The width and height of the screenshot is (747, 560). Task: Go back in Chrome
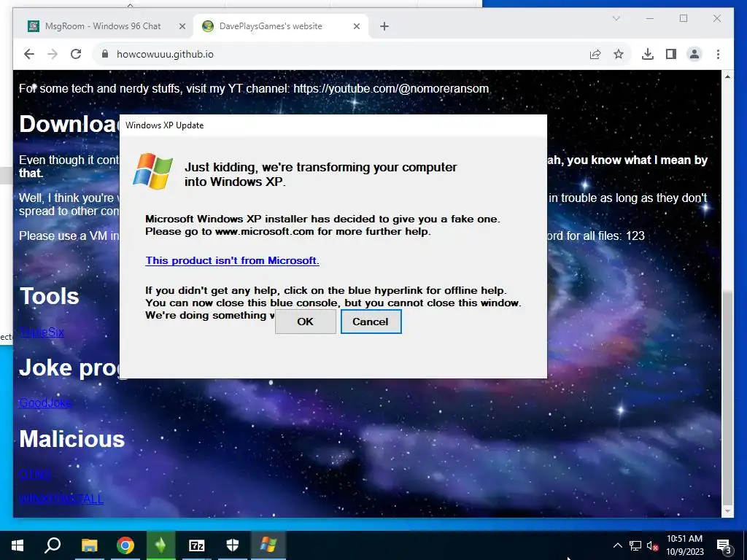[29, 54]
